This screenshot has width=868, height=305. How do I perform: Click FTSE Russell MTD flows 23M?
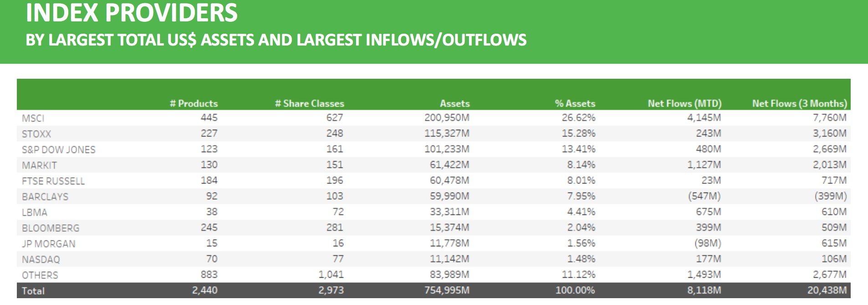711,180
